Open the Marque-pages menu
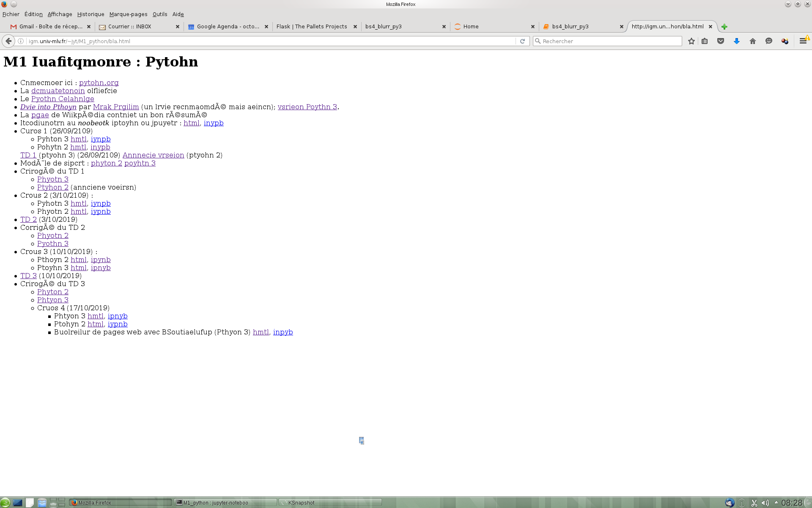 128,14
